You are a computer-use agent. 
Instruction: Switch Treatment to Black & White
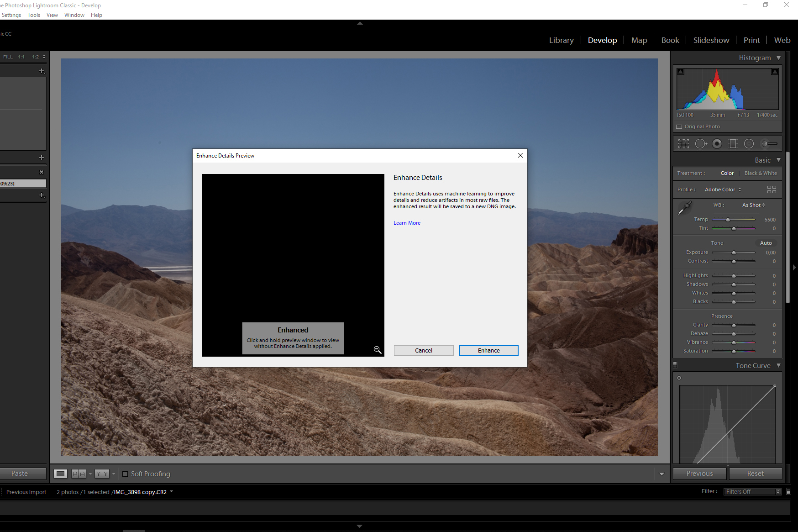[761, 173]
